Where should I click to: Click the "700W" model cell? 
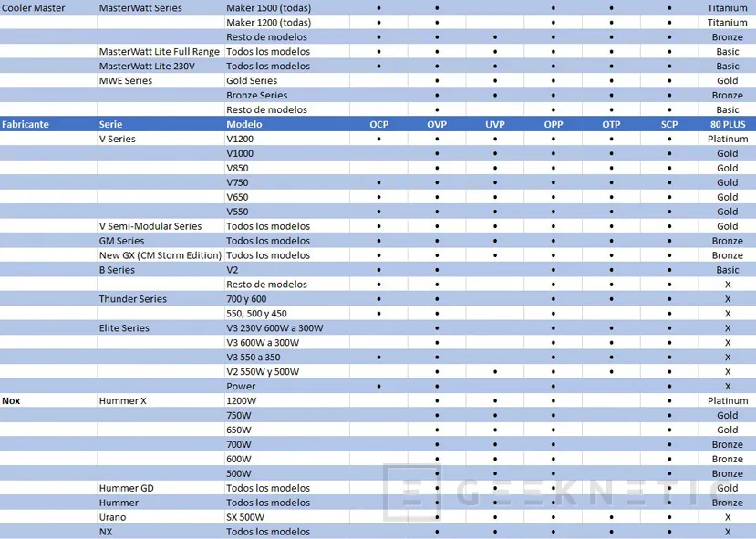coord(239,444)
